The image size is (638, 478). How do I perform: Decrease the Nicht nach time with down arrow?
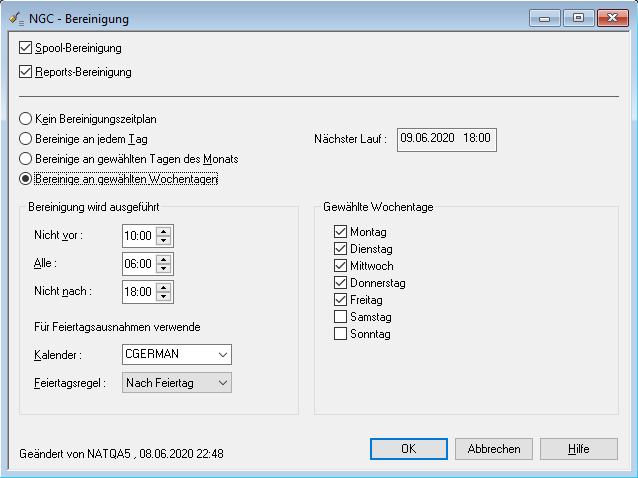(164, 296)
